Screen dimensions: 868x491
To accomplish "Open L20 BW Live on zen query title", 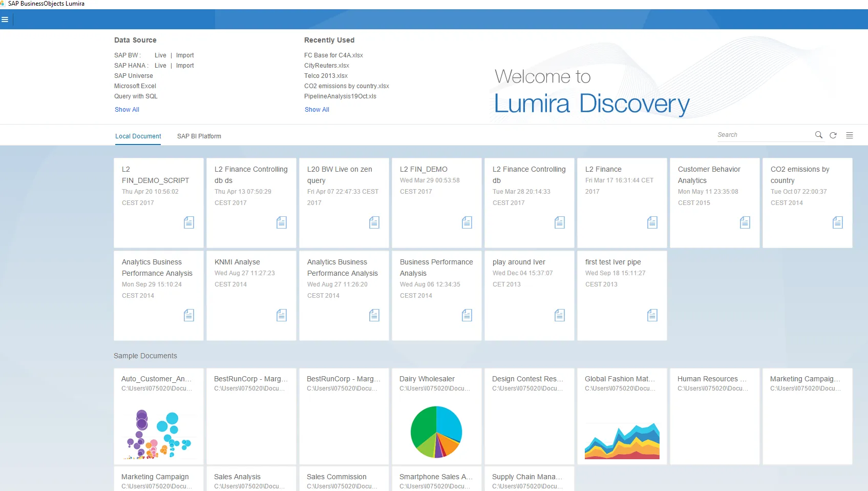I will [340, 175].
